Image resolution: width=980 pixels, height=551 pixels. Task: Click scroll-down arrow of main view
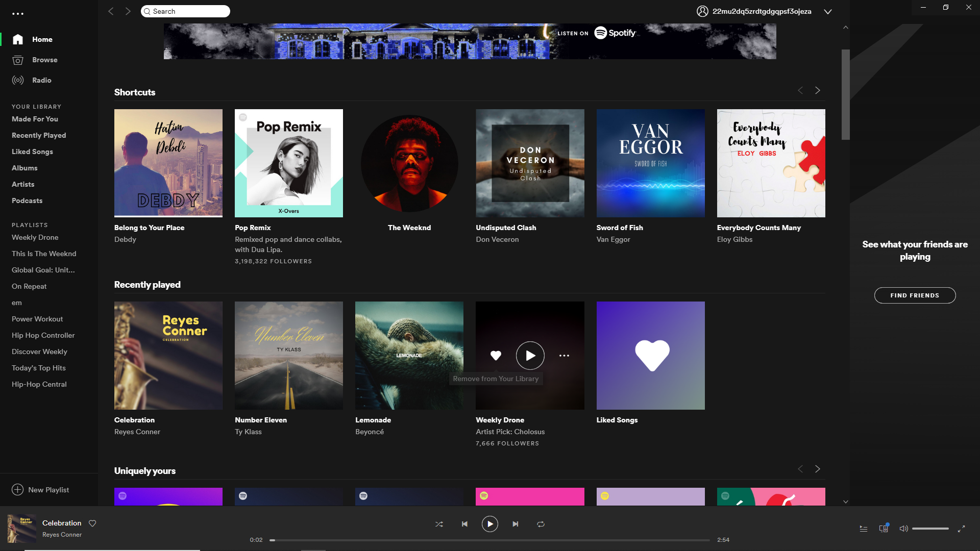click(x=846, y=502)
